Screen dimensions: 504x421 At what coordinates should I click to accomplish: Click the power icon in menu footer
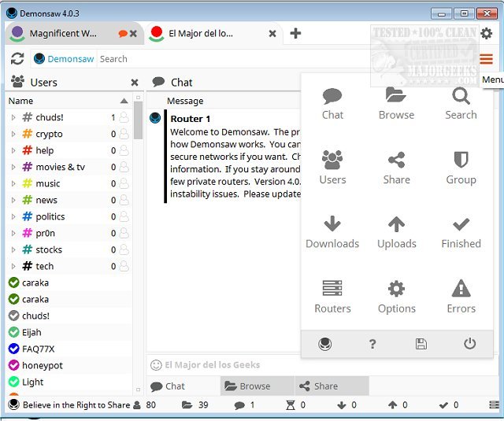(469, 344)
